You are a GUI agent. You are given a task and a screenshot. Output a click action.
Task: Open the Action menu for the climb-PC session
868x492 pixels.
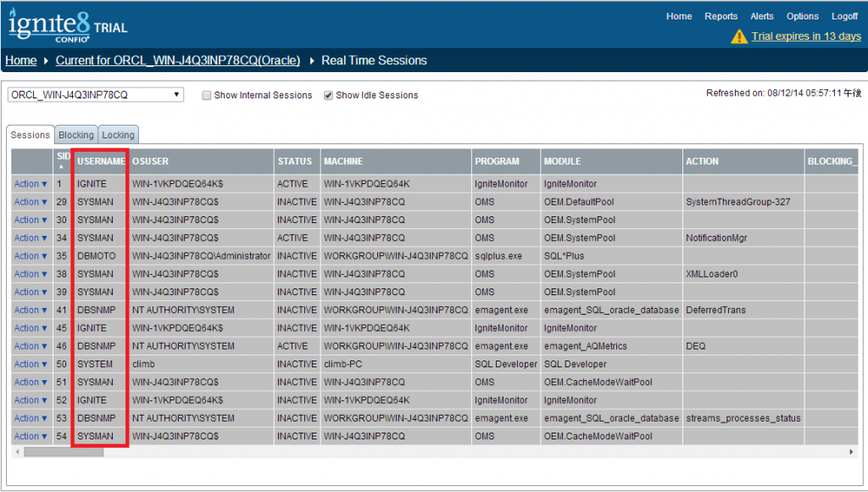click(30, 363)
